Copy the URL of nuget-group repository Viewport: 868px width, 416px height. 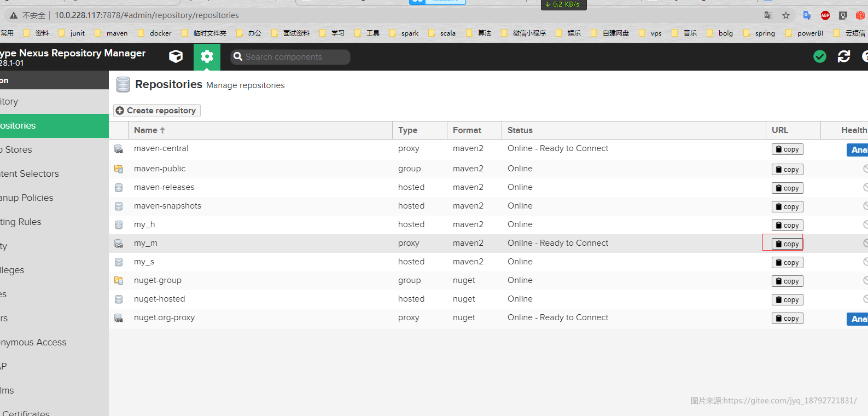(x=788, y=281)
